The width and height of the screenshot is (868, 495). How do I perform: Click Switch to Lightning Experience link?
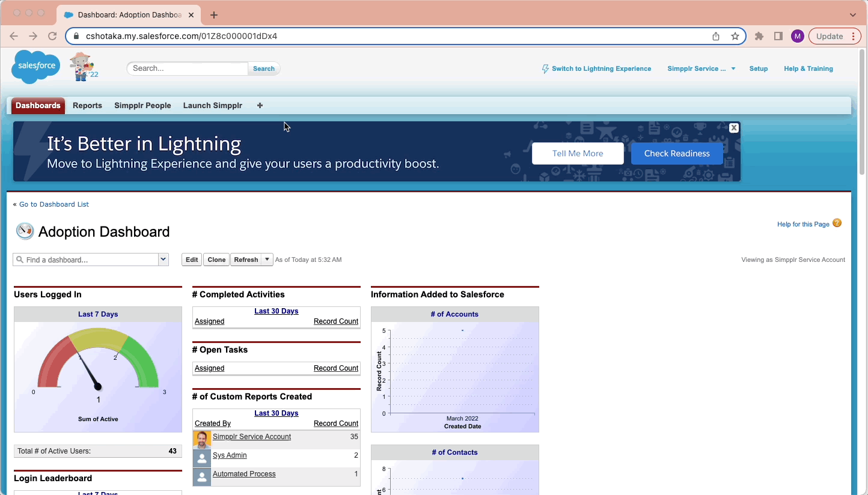click(601, 68)
